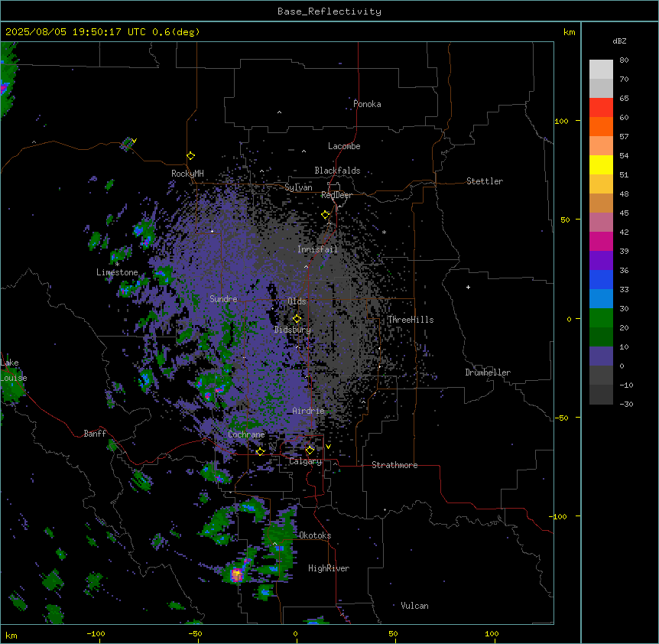The width and height of the screenshot is (659, 644).
Task: Click the yellow diamond marker near RockyMH
Action: click(x=191, y=156)
